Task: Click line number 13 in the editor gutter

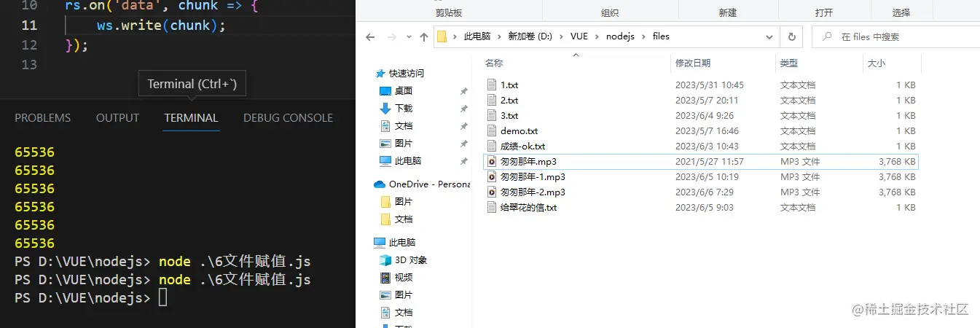Action: point(29,64)
